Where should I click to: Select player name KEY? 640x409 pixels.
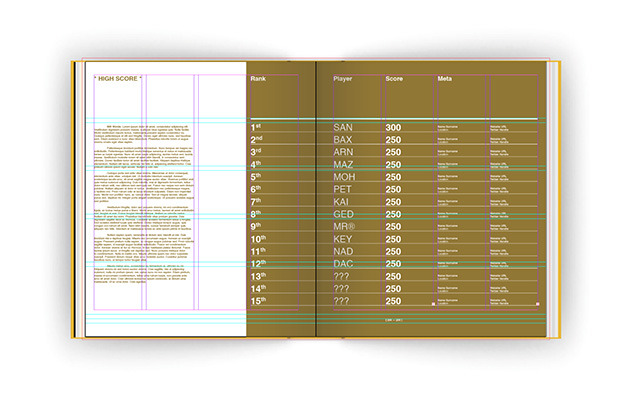pos(342,239)
